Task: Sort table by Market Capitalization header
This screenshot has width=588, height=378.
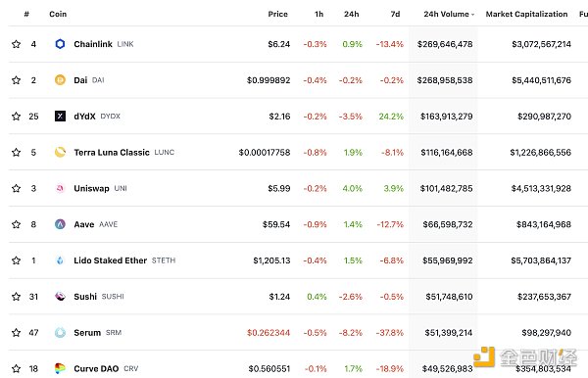Action: (x=526, y=15)
